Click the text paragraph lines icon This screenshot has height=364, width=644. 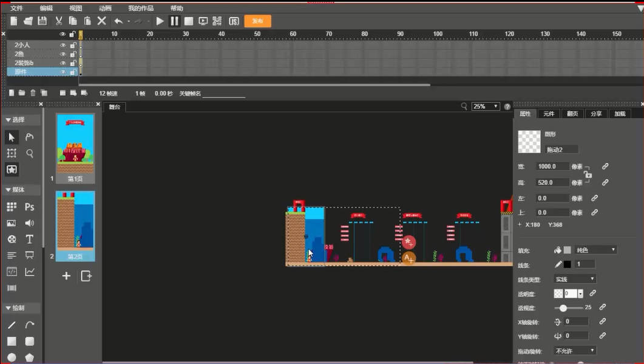(x=12, y=255)
